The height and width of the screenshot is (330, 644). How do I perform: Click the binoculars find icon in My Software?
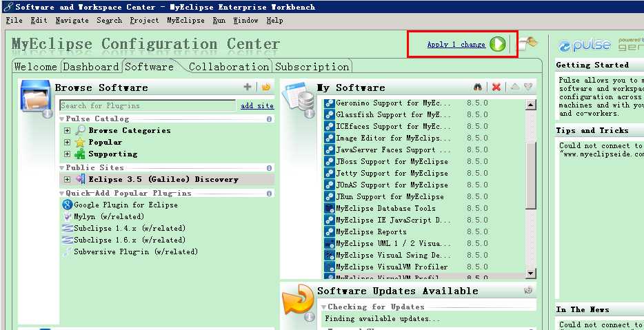478,87
